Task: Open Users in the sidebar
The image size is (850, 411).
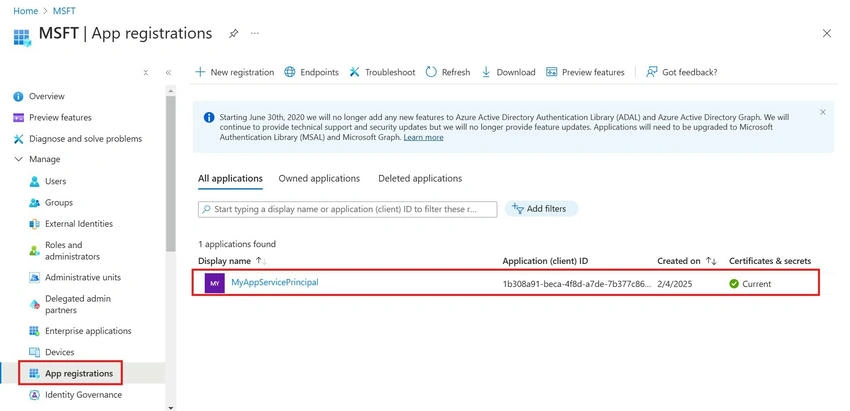Action: tap(55, 181)
